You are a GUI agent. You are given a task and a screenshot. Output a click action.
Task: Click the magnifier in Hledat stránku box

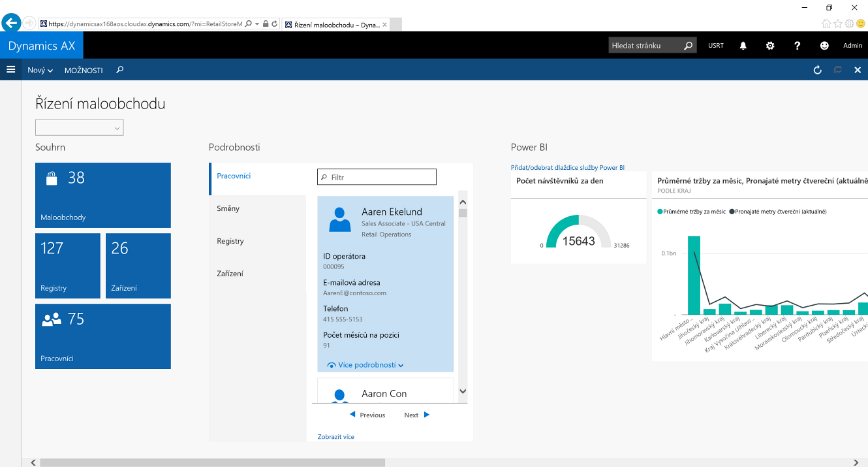coord(688,46)
